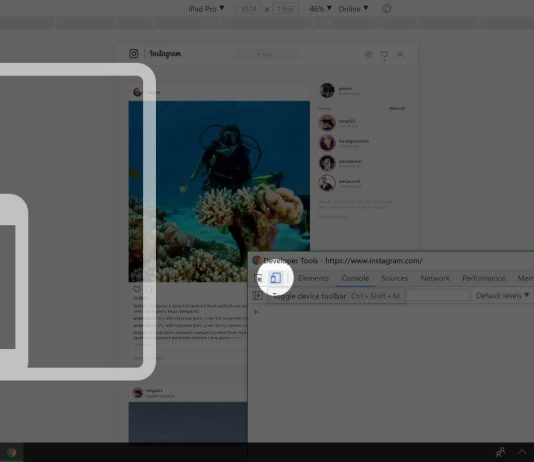This screenshot has width=534, height=462.
Task: Click the mirgul21 avatar on second post
Action: pos(138,393)
